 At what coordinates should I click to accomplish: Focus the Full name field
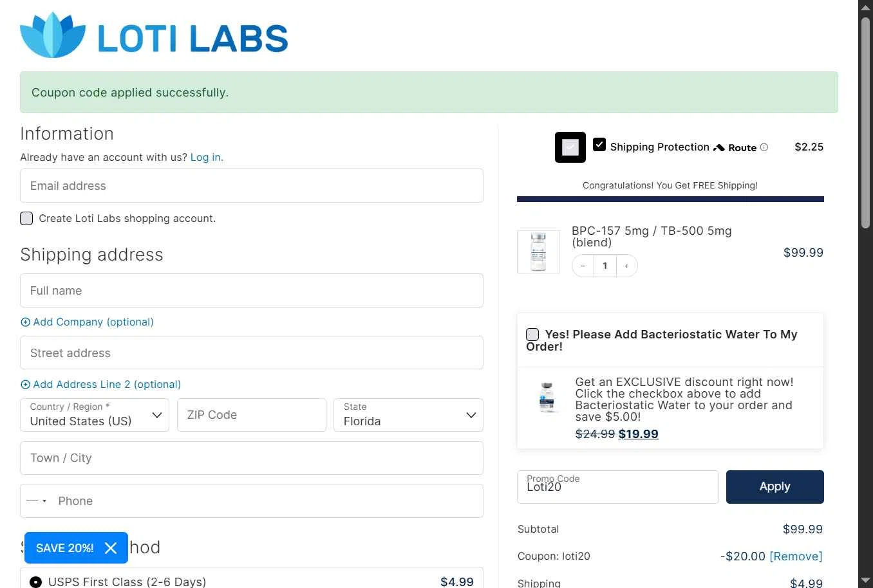click(x=252, y=291)
